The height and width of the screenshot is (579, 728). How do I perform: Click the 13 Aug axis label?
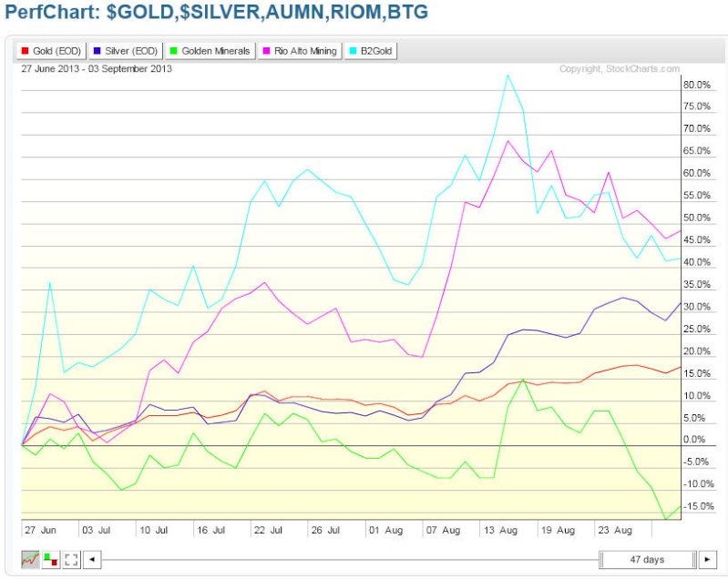point(500,530)
